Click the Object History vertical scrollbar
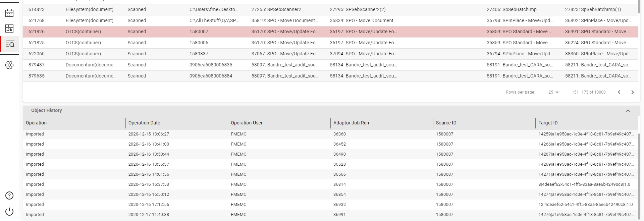 point(639,174)
